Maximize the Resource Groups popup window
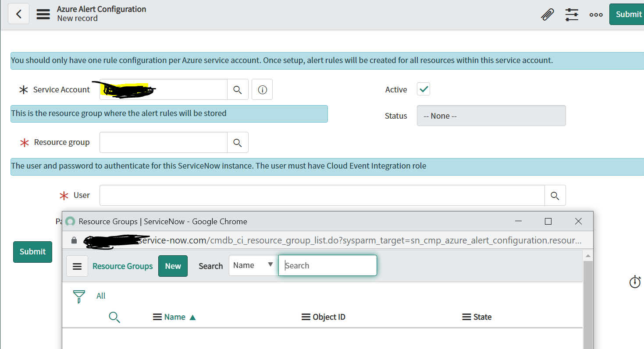644x349 pixels. point(548,222)
